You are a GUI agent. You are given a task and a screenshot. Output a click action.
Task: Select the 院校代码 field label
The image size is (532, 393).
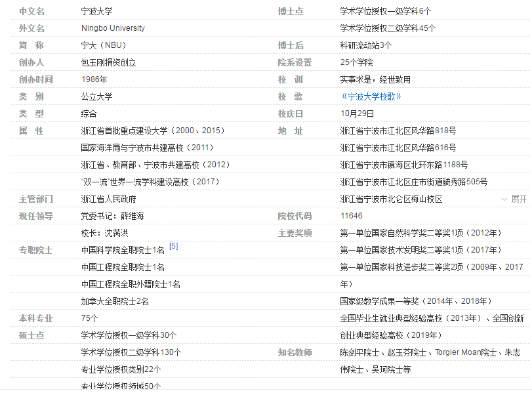295,217
